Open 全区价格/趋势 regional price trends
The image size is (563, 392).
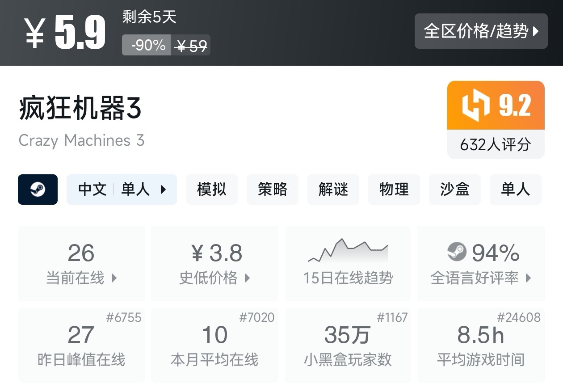click(x=481, y=31)
